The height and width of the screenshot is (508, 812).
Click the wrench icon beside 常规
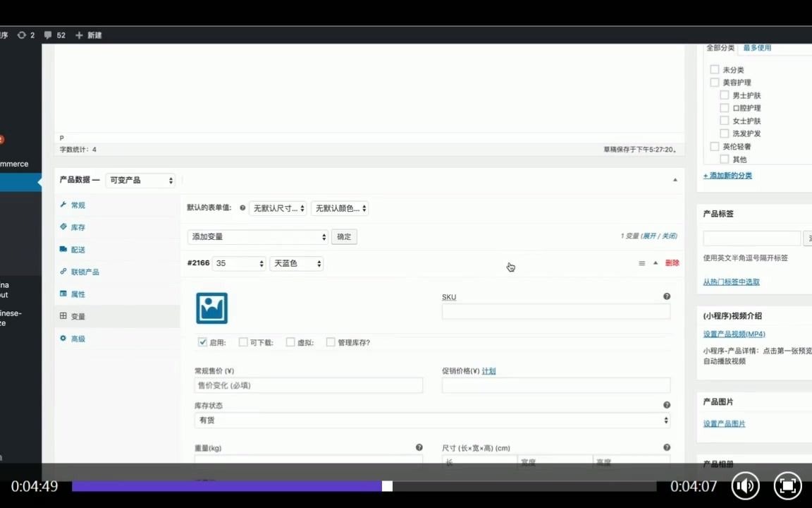coord(63,205)
